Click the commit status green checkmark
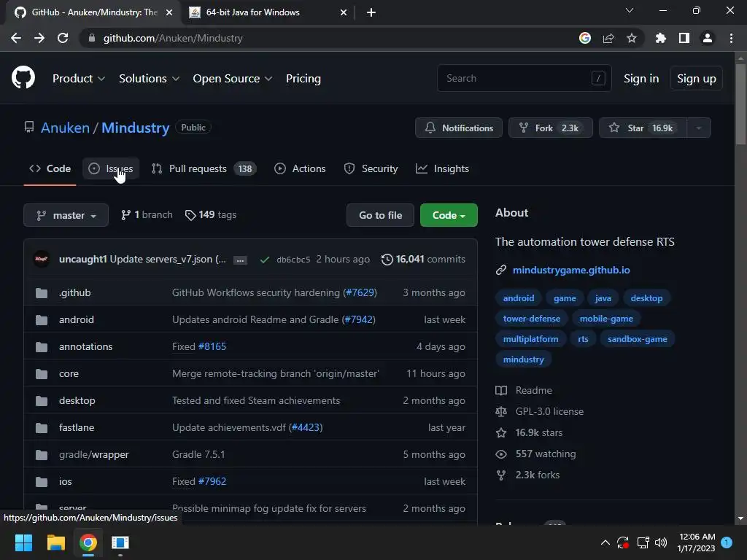747x560 pixels. click(x=265, y=260)
